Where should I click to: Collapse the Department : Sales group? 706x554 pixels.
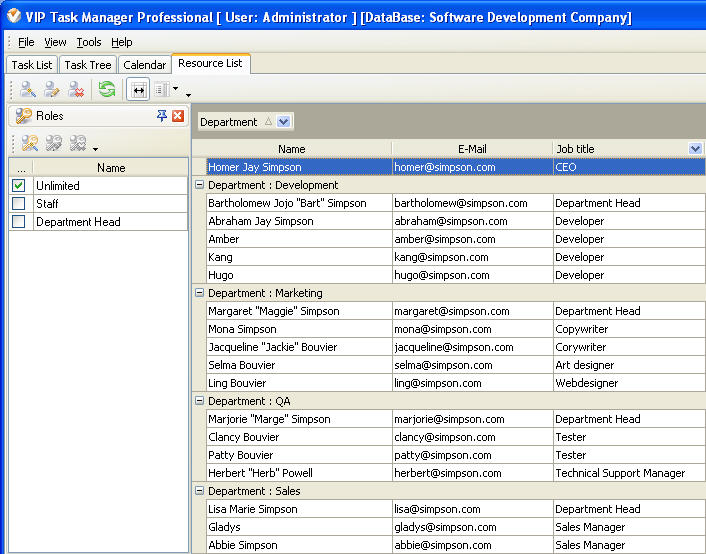click(199, 491)
